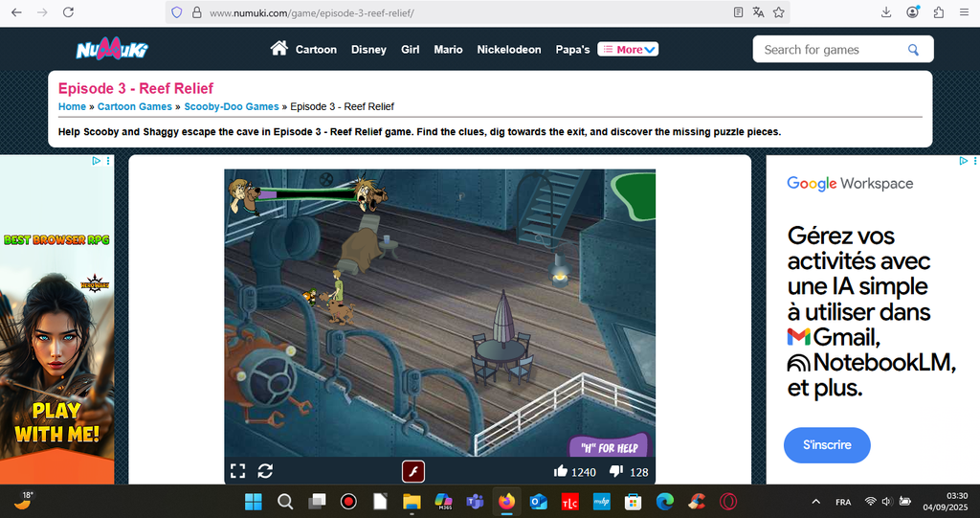Screen dimensions: 980x518
Task: Click PLAY WITH ME ad banner
Action: (56, 421)
